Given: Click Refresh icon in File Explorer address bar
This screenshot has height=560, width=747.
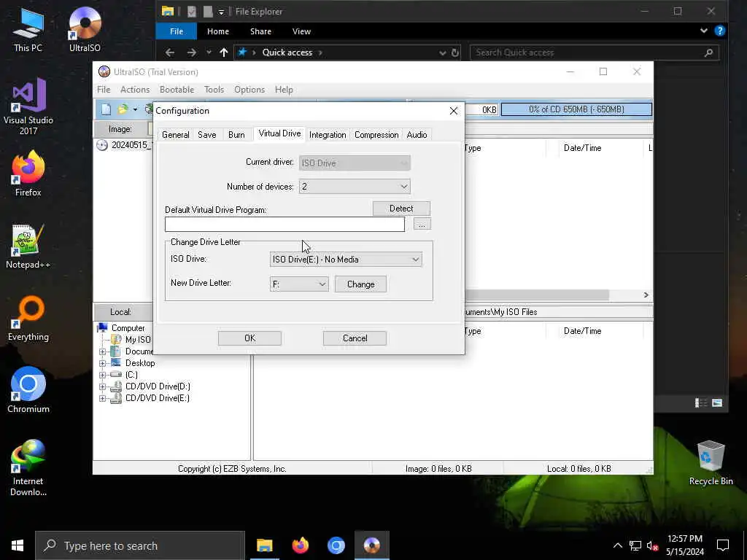Looking at the screenshot, I should pos(455,52).
